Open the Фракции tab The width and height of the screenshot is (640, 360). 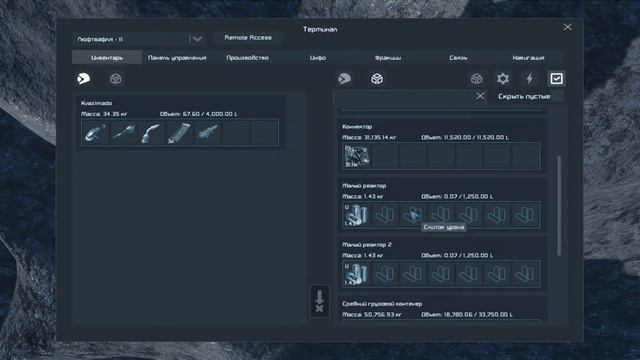pyautogui.click(x=388, y=58)
